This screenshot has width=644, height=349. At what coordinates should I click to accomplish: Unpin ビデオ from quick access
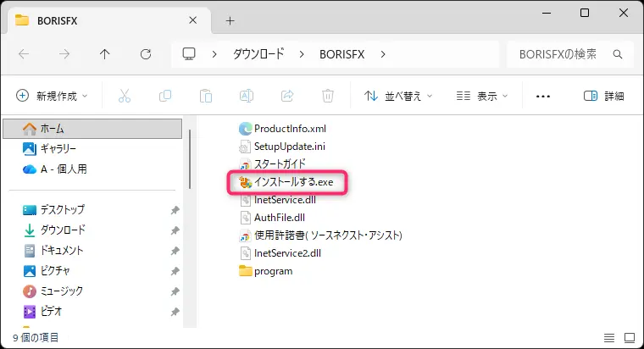[x=175, y=312]
